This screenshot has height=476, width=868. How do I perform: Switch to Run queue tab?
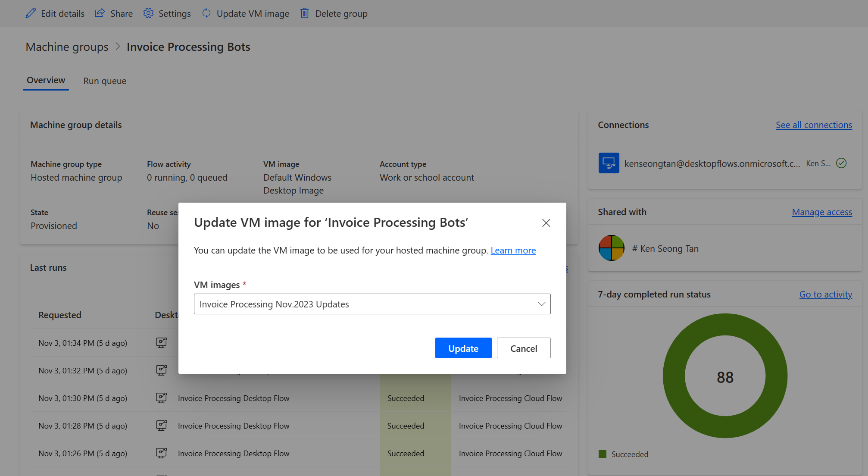pyautogui.click(x=104, y=80)
